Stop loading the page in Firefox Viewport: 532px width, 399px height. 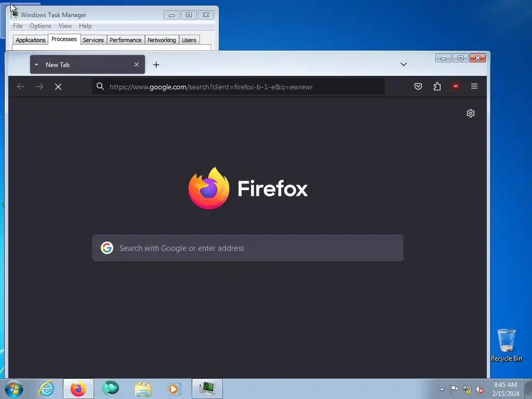pos(58,87)
